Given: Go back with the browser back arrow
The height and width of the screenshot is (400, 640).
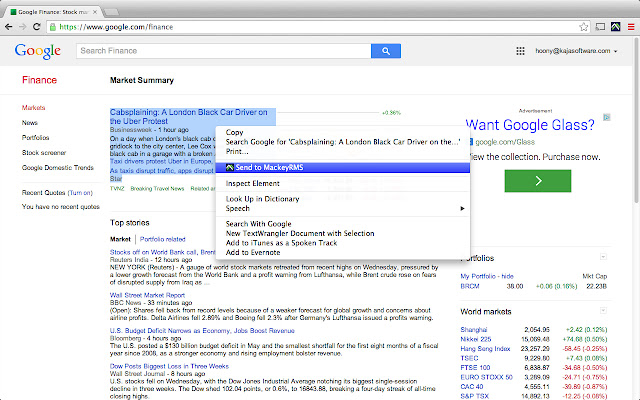Looking at the screenshot, I should [x=9, y=27].
